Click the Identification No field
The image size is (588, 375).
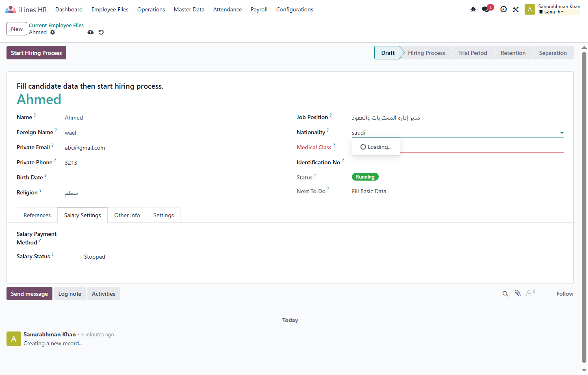tap(458, 163)
